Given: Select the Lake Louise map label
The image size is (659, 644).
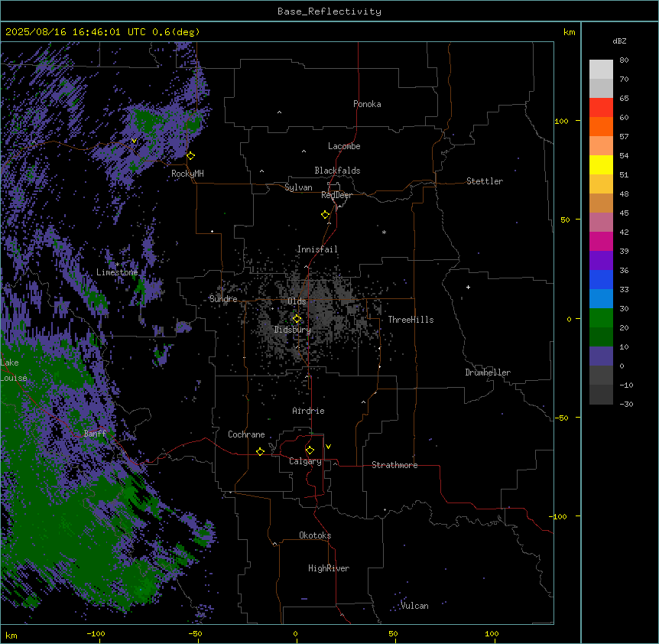Looking at the screenshot, I should coord(14,370).
